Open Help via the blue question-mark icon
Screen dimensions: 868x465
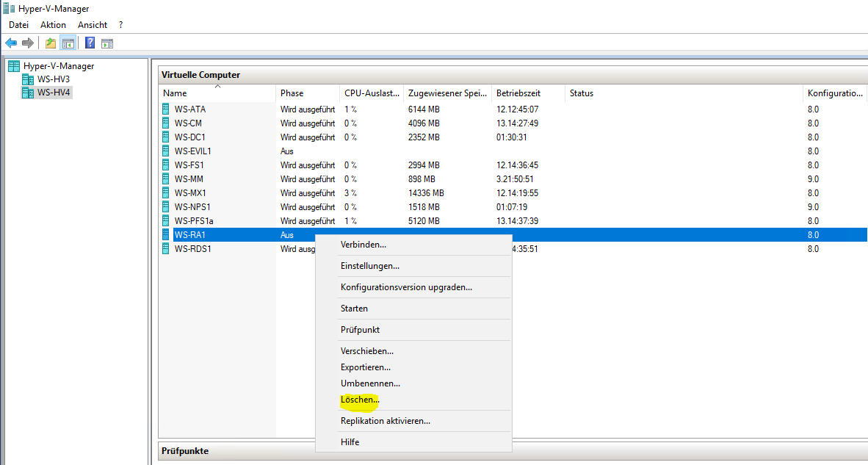pos(90,43)
